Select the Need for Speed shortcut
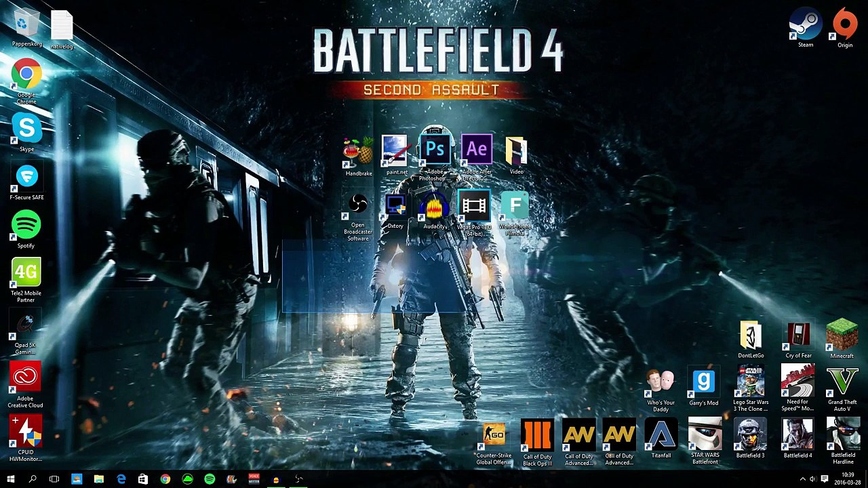Viewport: 868px width, 488px height. tap(797, 389)
